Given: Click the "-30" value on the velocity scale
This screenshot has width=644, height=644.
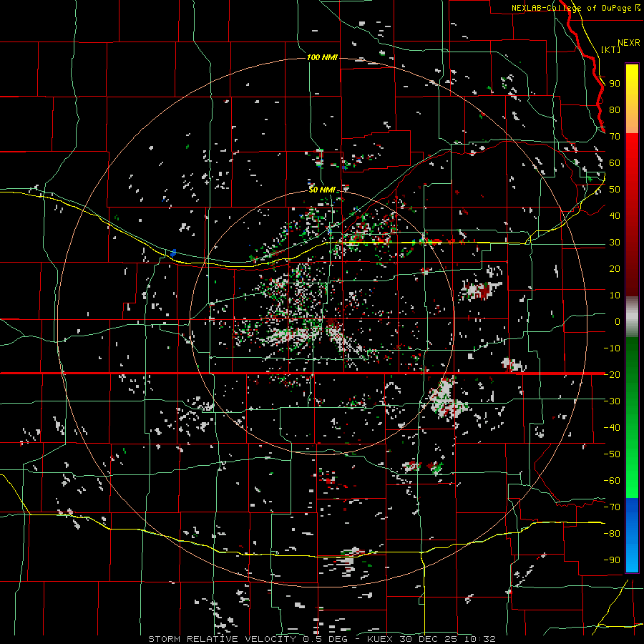Looking at the screenshot, I should coord(612,401).
